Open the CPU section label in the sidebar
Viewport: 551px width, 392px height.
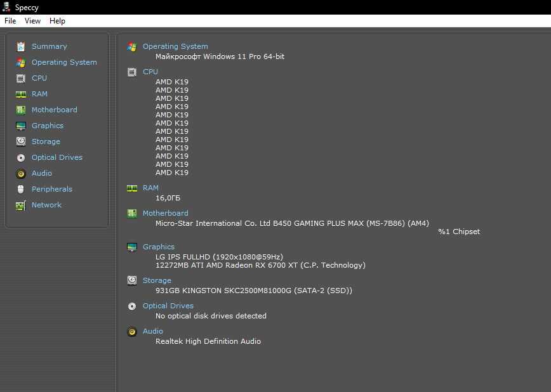click(x=39, y=78)
